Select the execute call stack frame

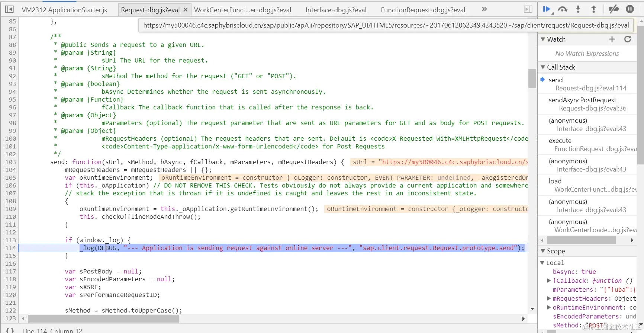pyautogui.click(x=587, y=144)
